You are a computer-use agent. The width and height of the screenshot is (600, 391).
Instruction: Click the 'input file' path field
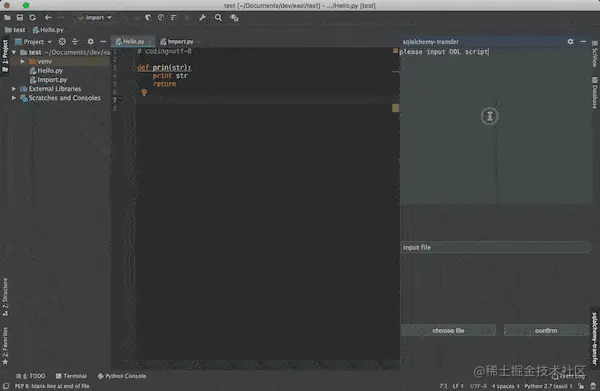(x=496, y=248)
